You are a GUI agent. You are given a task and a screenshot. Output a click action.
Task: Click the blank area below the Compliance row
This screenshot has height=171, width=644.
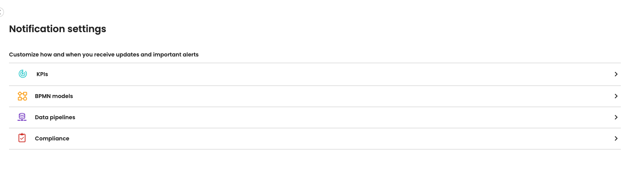tap(314, 161)
